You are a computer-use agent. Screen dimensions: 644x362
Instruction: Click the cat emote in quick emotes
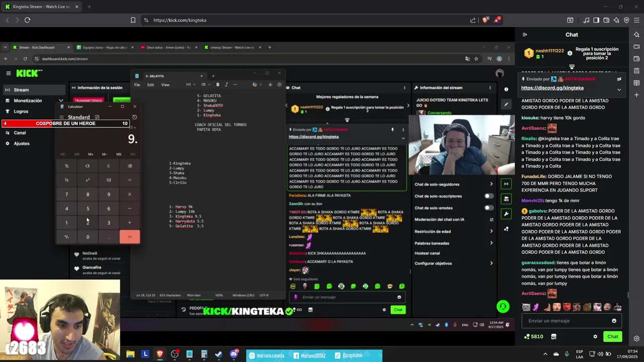click(x=526, y=307)
